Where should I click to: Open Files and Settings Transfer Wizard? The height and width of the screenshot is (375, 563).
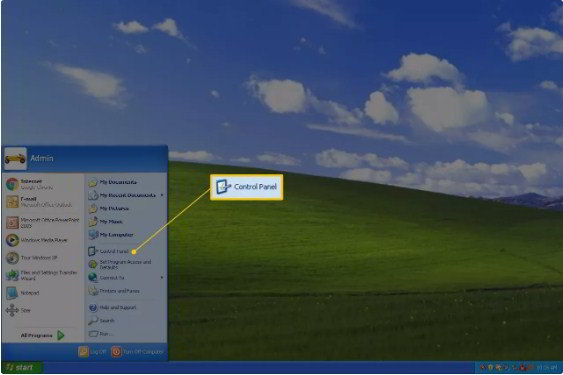click(42, 275)
